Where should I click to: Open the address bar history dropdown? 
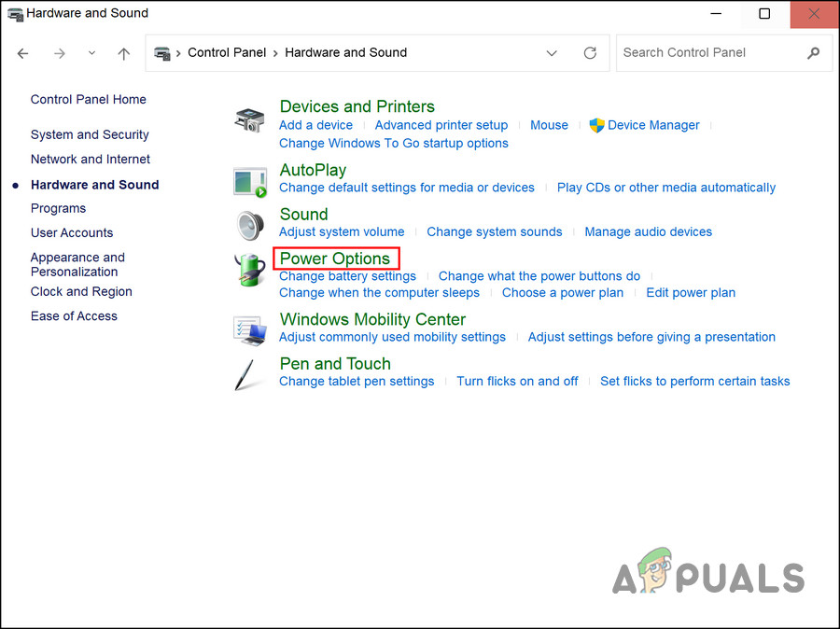552,53
